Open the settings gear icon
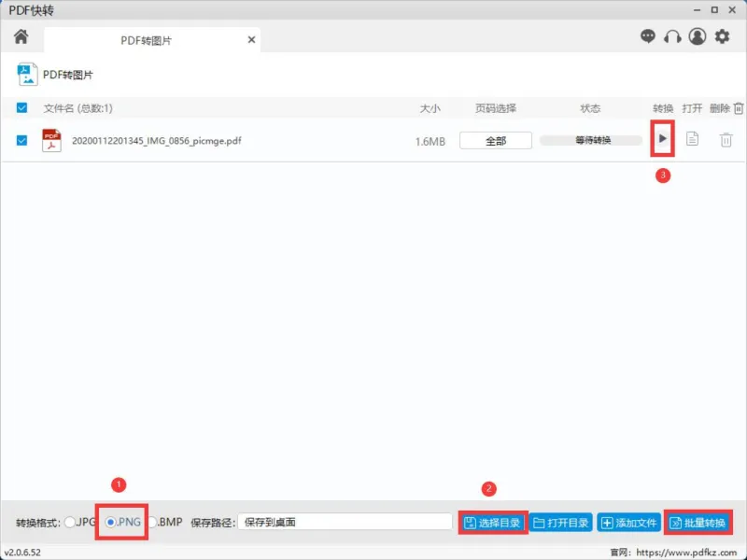Screen dimensions: 747x560 (722, 36)
